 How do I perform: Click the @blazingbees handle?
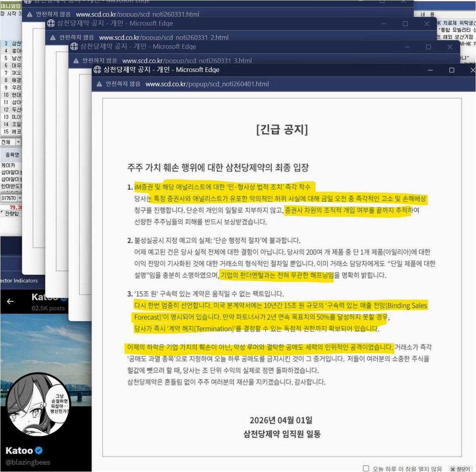tap(28, 462)
